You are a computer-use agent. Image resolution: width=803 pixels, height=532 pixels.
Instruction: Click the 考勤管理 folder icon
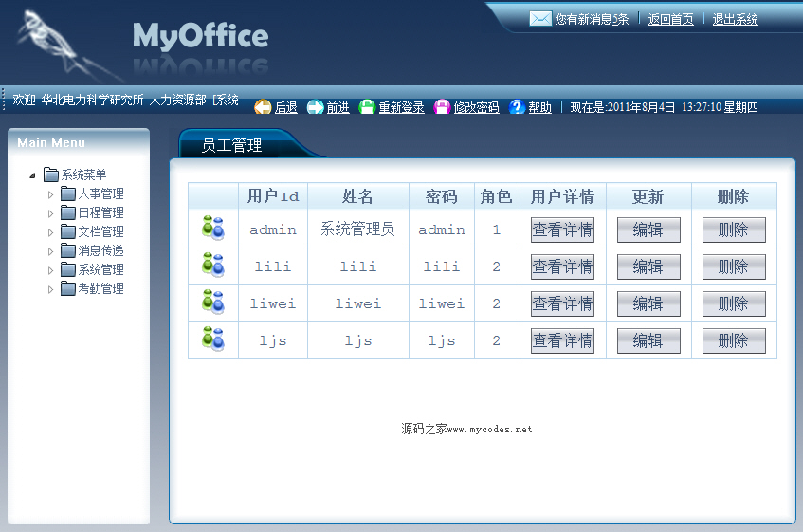coord(68,288)
